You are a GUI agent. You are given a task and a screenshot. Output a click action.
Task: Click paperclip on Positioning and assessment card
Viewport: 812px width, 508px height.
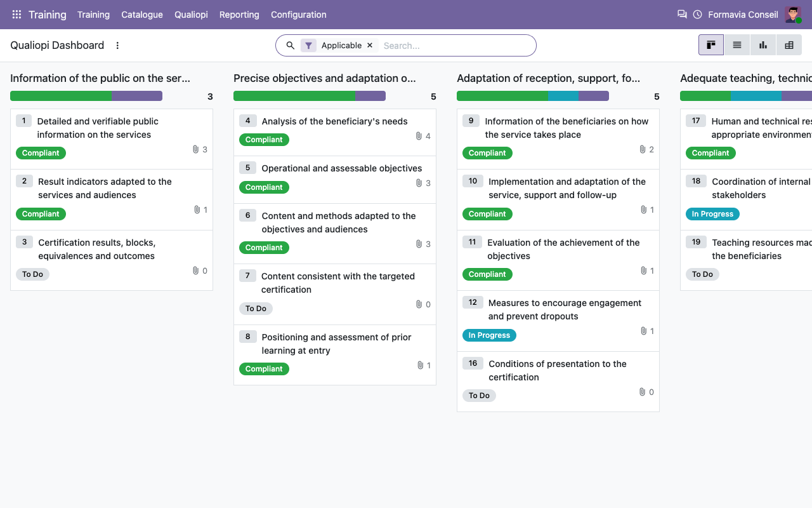420,365
